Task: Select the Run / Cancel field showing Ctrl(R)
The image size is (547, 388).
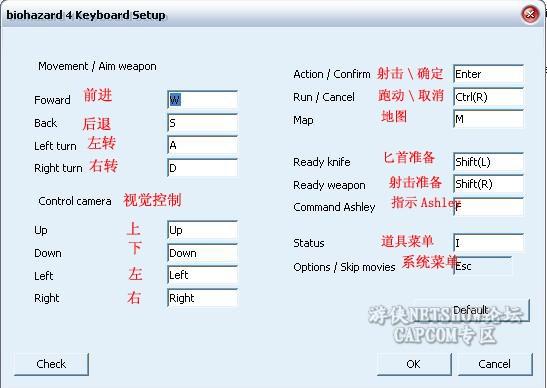Action: pyautogui.click(x=488, y=97)
